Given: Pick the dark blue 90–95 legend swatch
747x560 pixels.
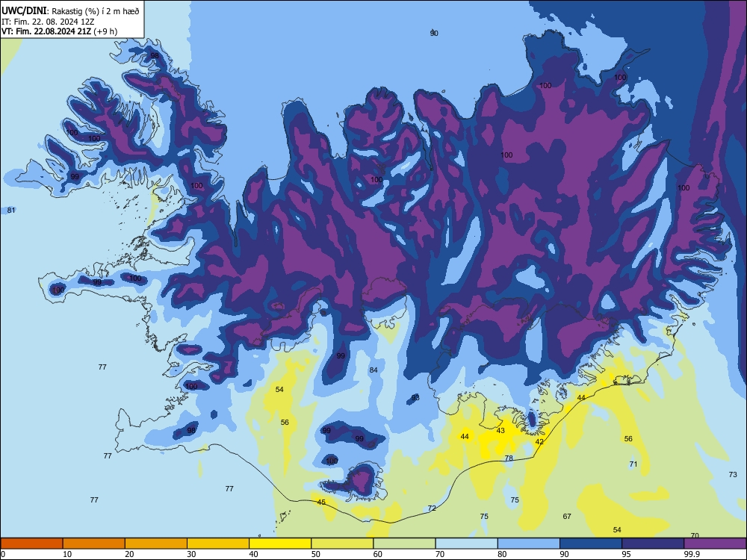Looking at the screenshot, I should click(591, 544).
